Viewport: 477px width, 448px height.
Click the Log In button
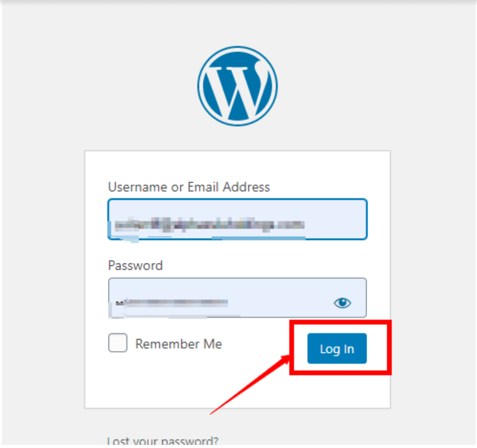coord(337,348)
